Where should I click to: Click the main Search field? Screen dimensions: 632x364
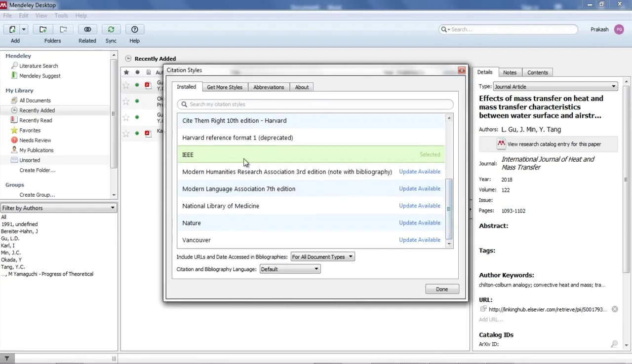pos(508,30)
